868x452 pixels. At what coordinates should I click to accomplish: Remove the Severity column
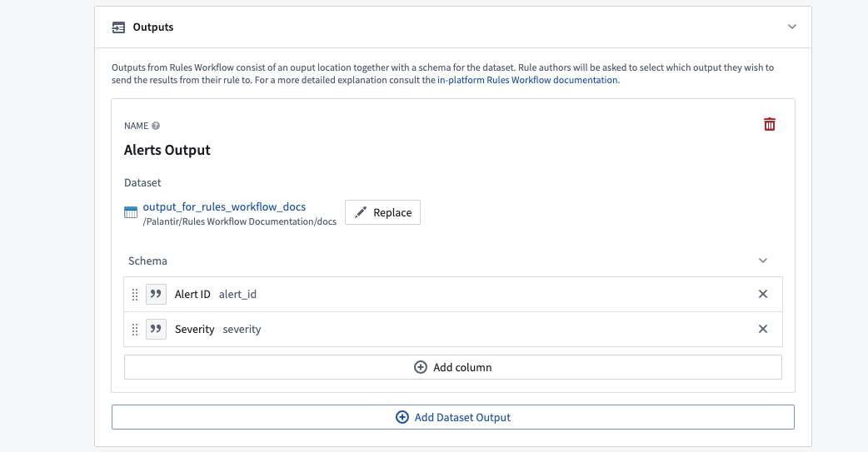point(763,329)
